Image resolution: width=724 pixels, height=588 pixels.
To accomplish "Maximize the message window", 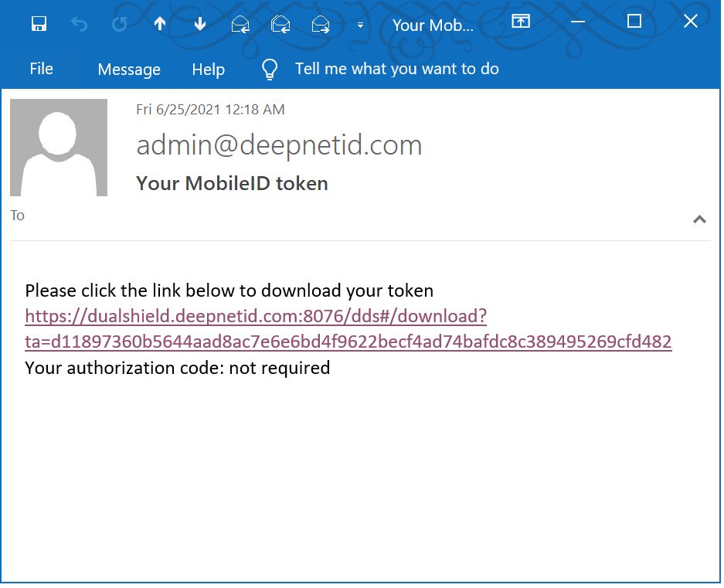I will [634, 22].
